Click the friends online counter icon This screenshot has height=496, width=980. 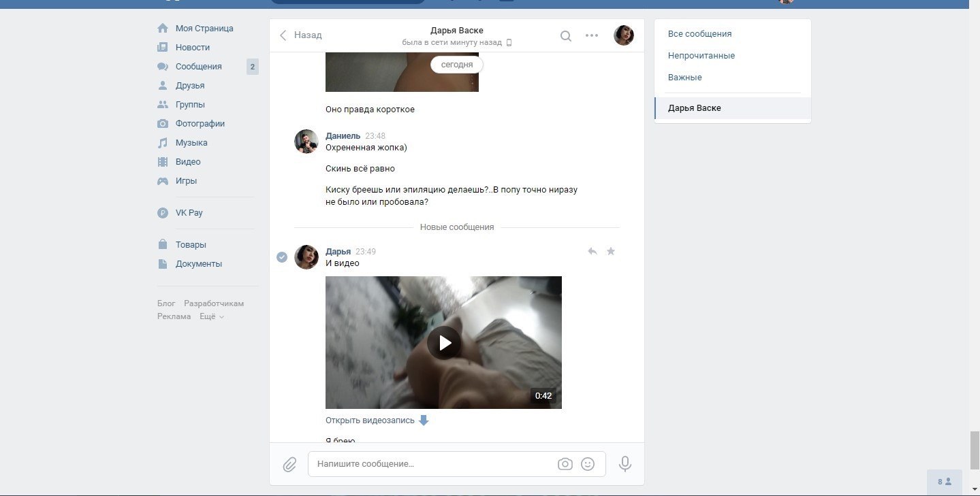(945, 482)
